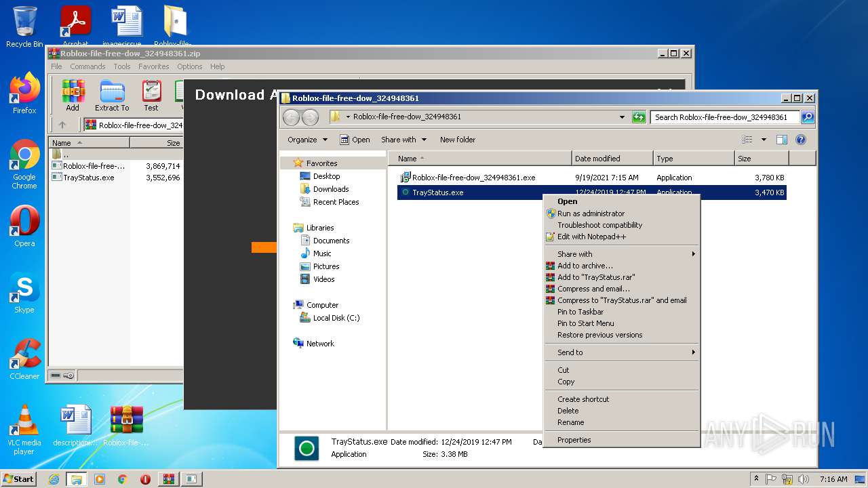Click the refresh button beside address bar
868x488 pixels.
tap(639, 117)
